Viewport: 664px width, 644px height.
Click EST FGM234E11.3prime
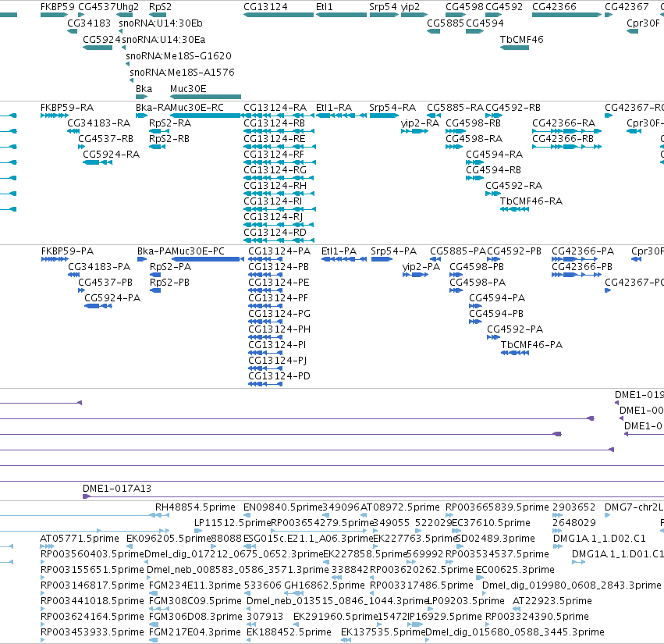coord(195,585)
